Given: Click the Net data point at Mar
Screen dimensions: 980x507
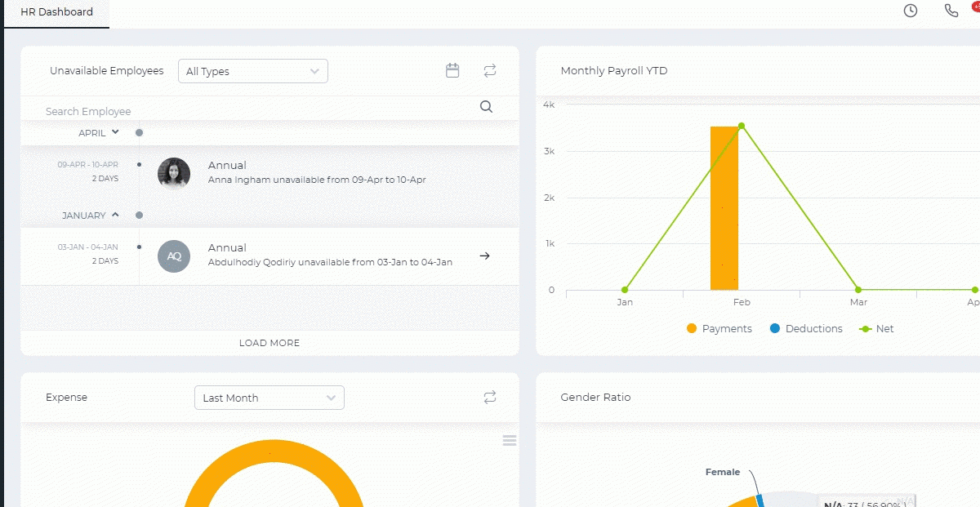Looking at the screenshot, I should 858,290.
